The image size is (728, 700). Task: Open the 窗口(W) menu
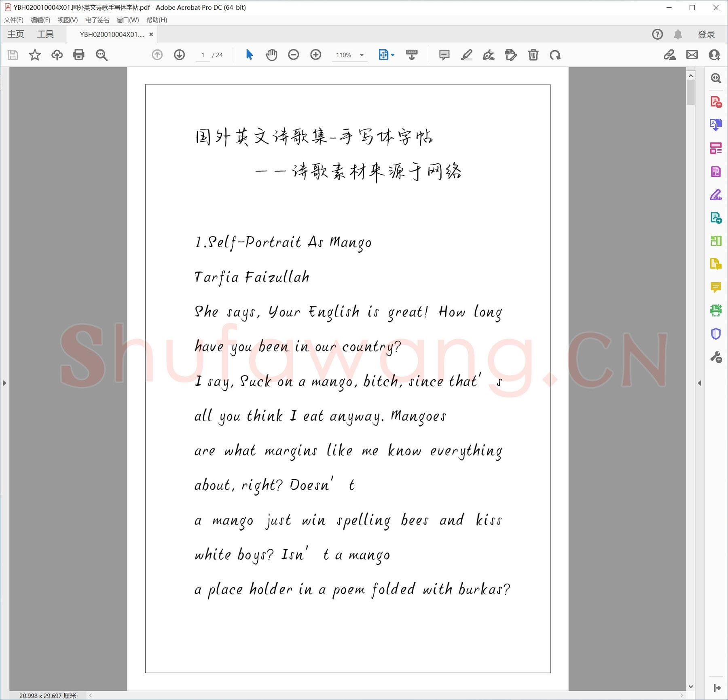(x=128, y=20)
